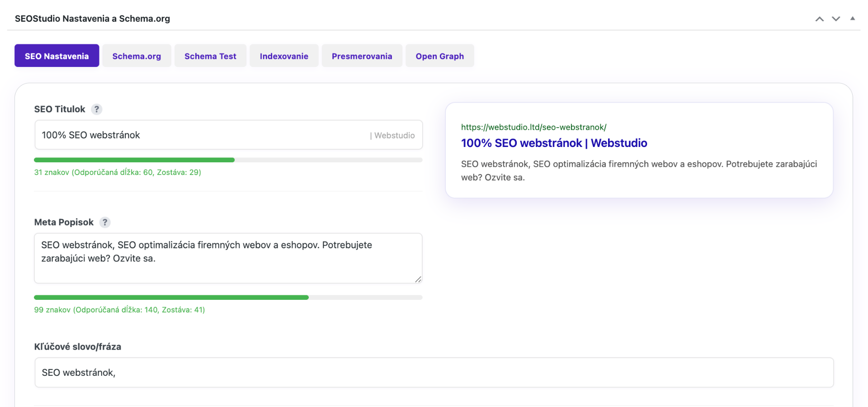Open the Schema Test tab

tap(210, 56)
